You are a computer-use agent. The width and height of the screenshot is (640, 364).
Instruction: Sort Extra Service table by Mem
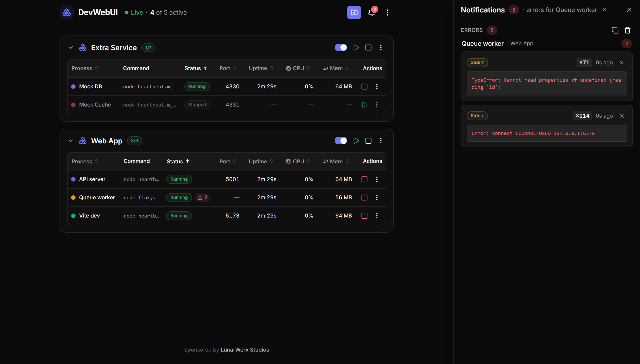coord(336,68)
